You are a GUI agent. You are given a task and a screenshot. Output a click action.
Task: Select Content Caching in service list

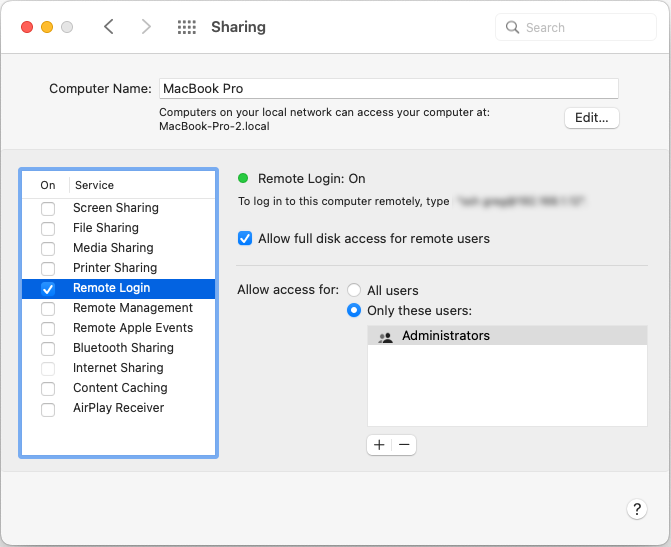(x=120, y=388)
